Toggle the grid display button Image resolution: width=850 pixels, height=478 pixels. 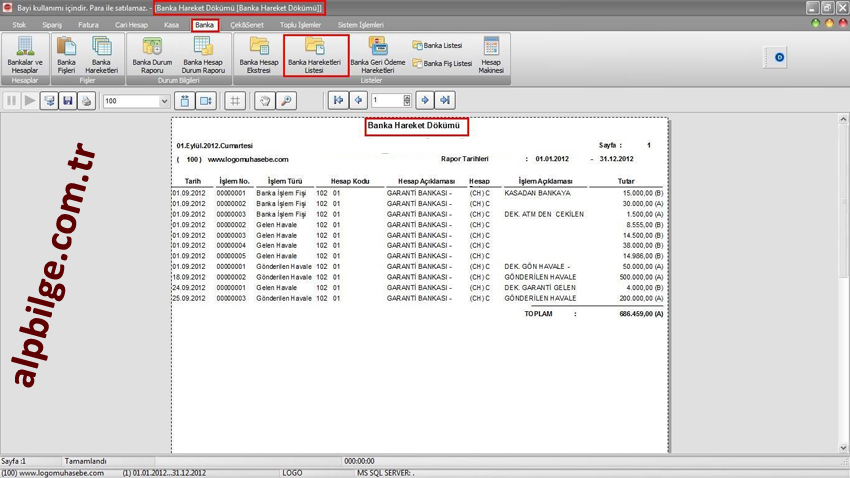[235, 101]
